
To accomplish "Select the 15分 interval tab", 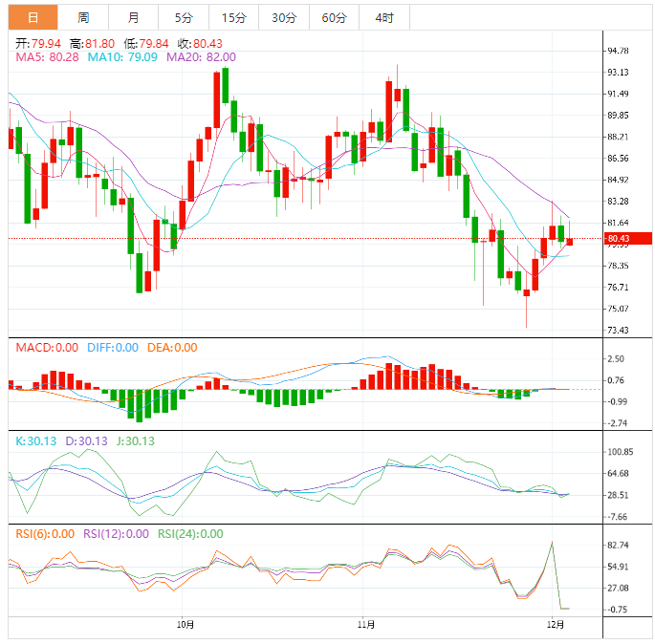I will [233, 17].
